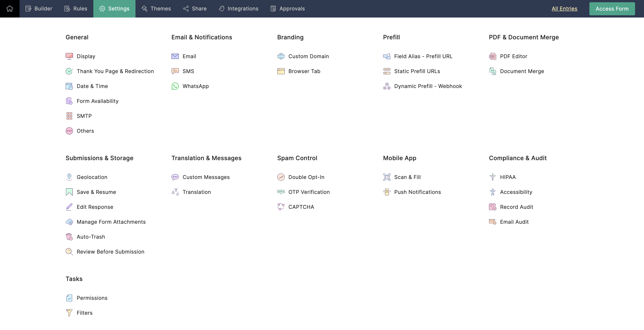Open Thank You Page & Redirection settings

[x=115, y=71]
